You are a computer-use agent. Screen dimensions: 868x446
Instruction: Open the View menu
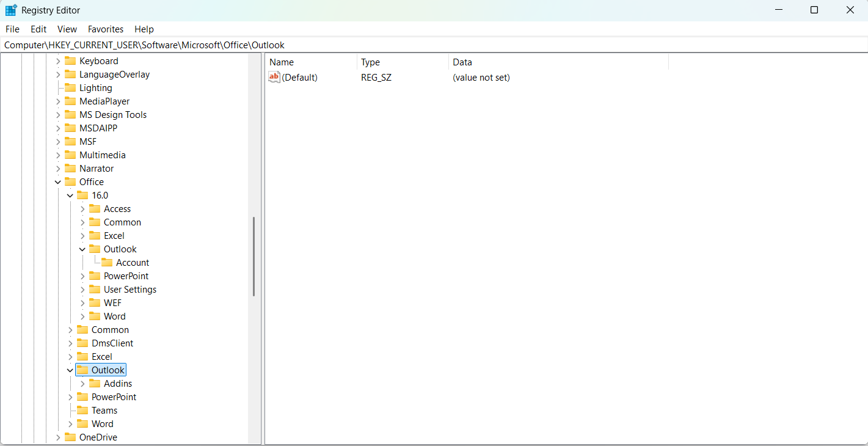67,29
